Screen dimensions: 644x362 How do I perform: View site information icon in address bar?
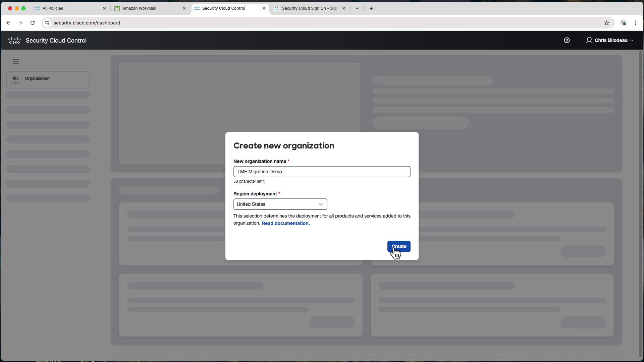47,23
